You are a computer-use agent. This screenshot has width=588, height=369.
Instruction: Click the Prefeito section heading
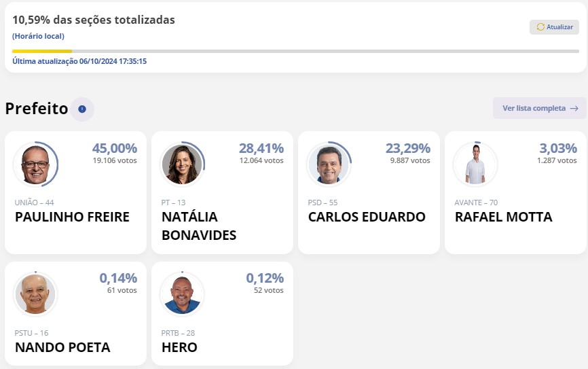point(37,109)
